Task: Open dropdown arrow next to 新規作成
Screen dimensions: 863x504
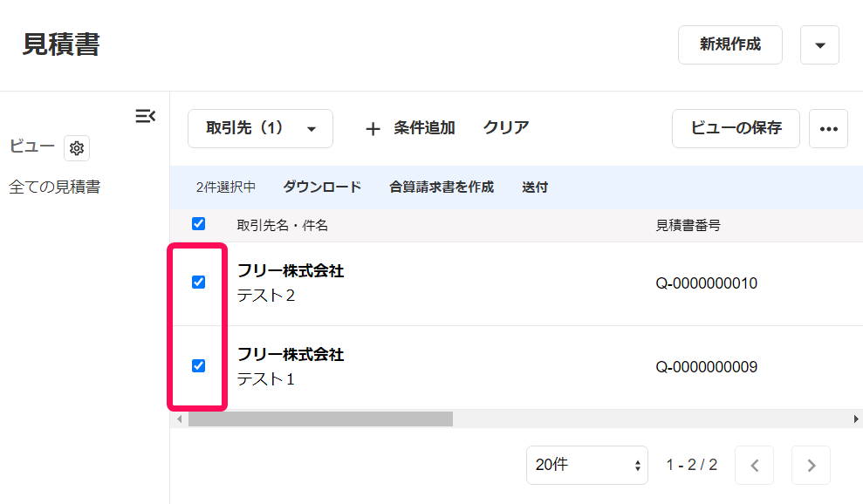Action: point(819,45)
